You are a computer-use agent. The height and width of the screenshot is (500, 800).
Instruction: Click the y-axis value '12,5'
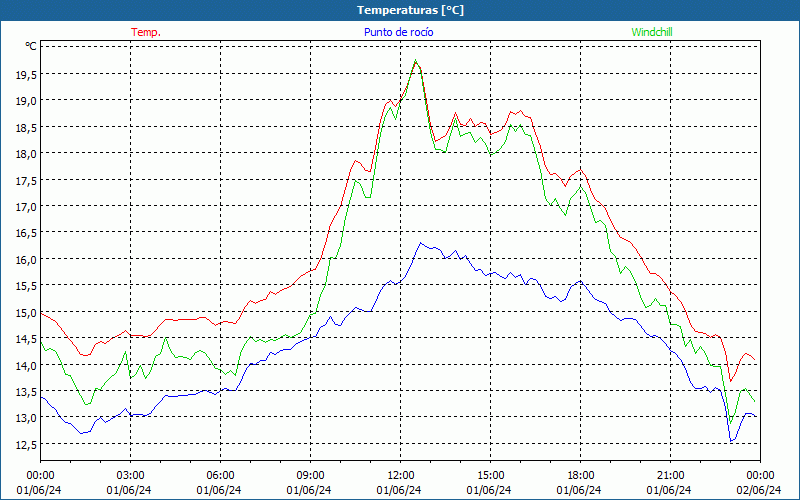coord(26,445)
